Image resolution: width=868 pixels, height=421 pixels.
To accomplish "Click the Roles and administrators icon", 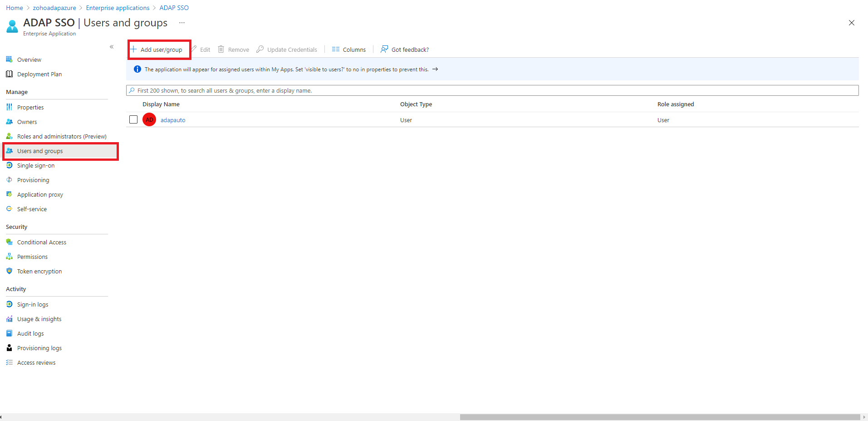I will [x=9, y=136].
